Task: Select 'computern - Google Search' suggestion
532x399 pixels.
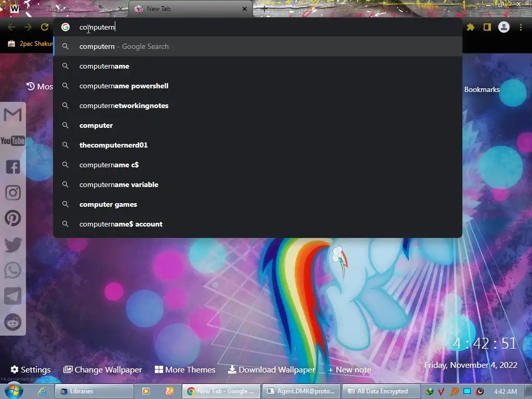Action: tap(258, 46)
